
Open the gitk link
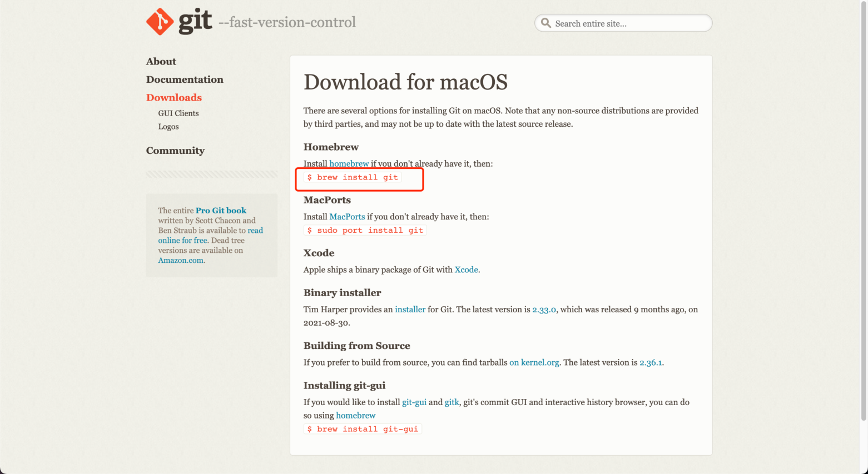[x=452, y=402]
